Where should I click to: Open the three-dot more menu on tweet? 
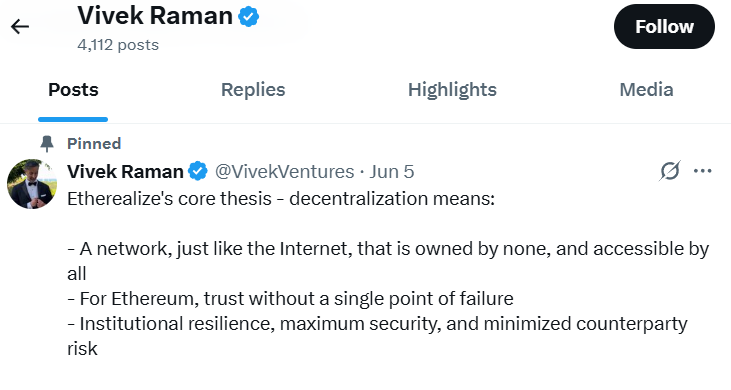click(x=703, y=171)
